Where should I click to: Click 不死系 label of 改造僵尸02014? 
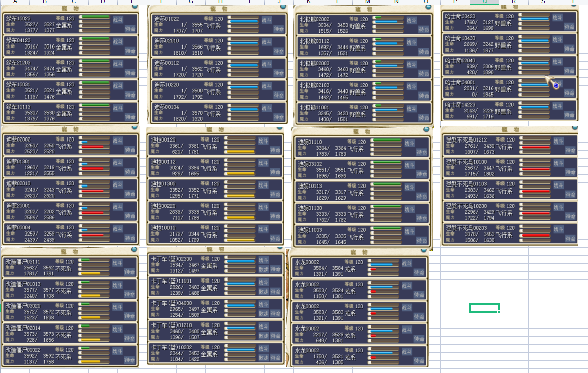click(x=63, y=335)
